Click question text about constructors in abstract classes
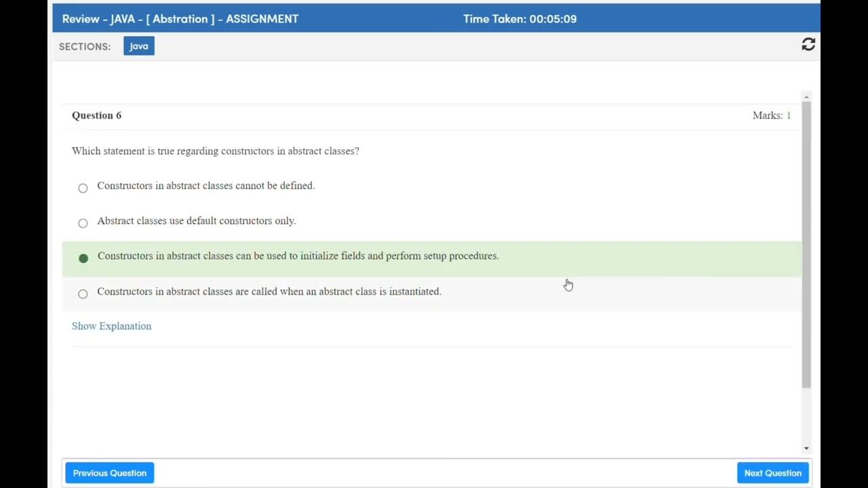868x488 pixels. tap(216, 151)
